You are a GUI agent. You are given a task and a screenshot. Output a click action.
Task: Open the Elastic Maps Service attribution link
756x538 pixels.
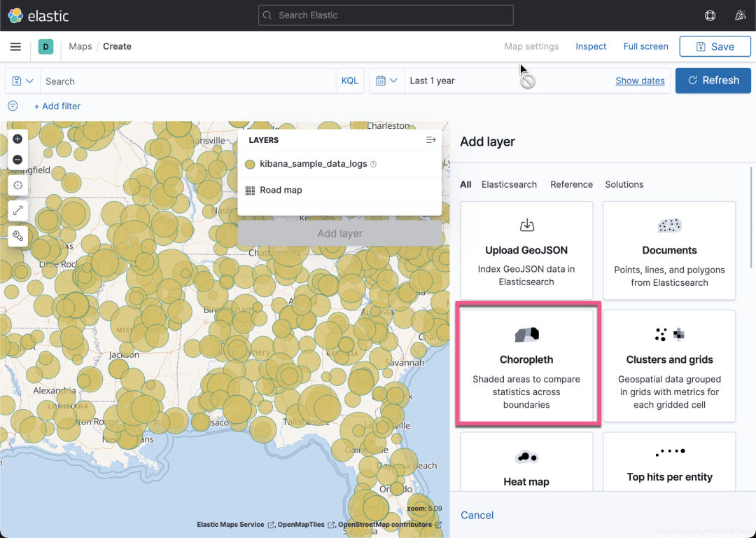(x=235, y=525)
